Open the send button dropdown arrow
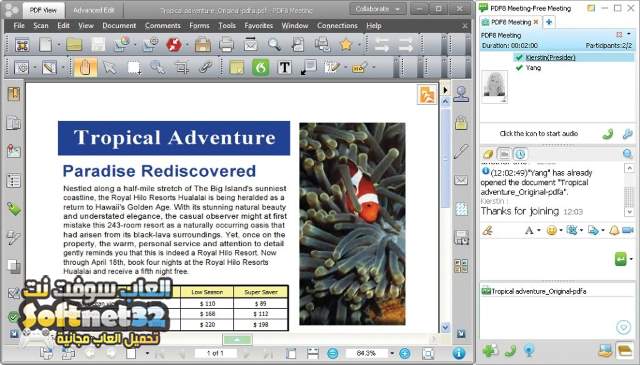The height and width of the screenshot is (365, 640). click(x=631, y=259)
